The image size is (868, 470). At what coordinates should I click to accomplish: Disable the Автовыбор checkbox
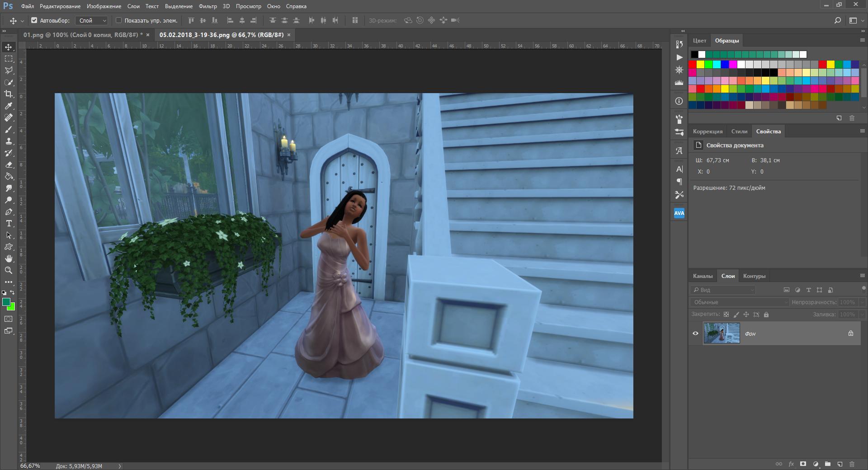(34, 20)
